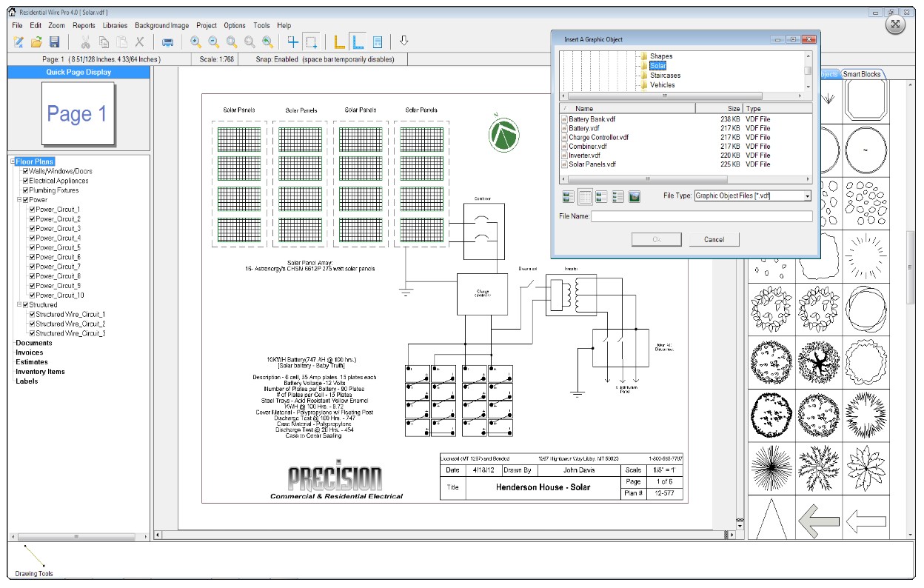
Task: Toggle the Power_Circuit_5 checkbox
Action: point(32,247)
